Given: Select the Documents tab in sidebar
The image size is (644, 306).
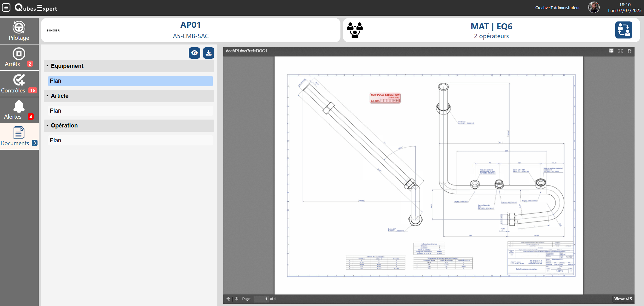Looking at the screenshot, I should coord(19,137).
